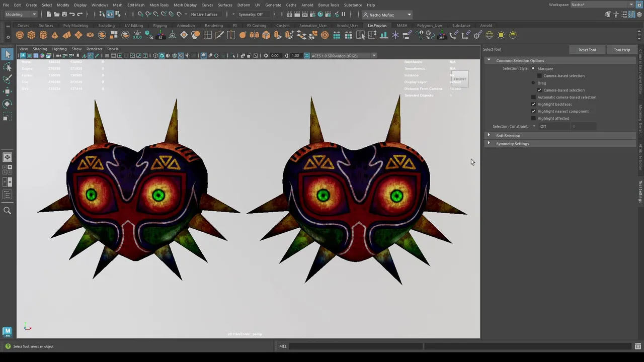Screen dimensions: 644x362
Task: Open the Nacho Muñoz account dropdown
Action: (x=387, y=15)
